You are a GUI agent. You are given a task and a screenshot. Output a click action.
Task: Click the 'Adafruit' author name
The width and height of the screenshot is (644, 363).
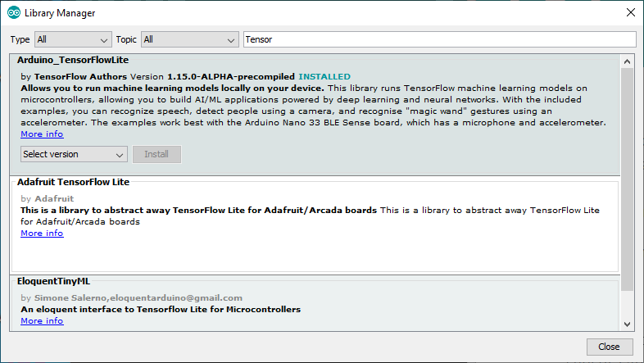pos(54,199)
